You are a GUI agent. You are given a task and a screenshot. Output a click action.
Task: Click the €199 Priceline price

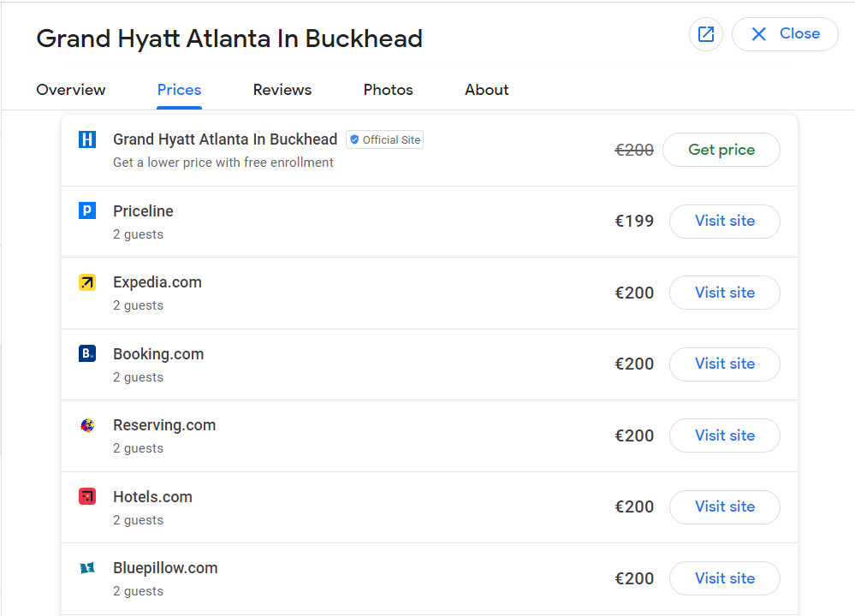pos(634,222)
